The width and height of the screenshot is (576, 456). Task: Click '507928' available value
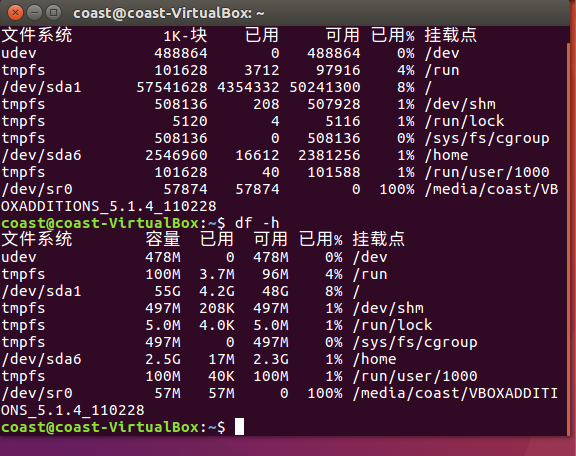pos(334,104)
